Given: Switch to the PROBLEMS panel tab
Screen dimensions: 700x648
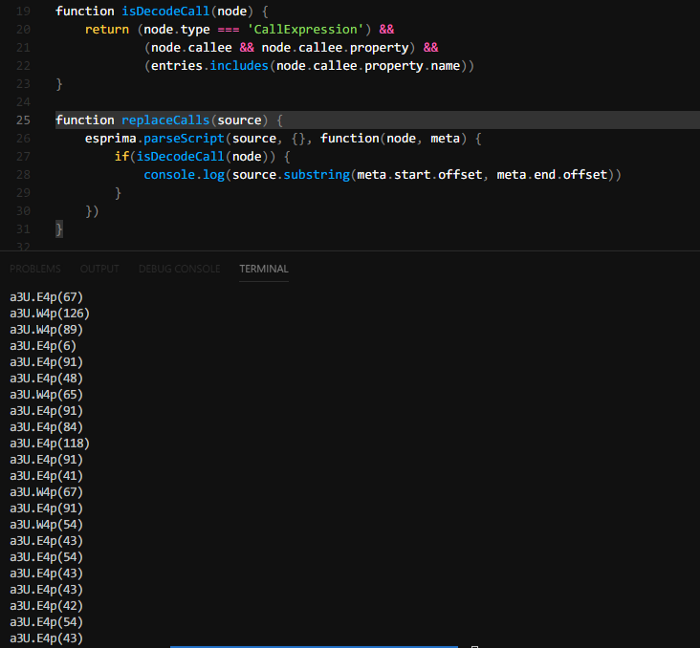Looking at the screenshot, I should pos(35,269).
